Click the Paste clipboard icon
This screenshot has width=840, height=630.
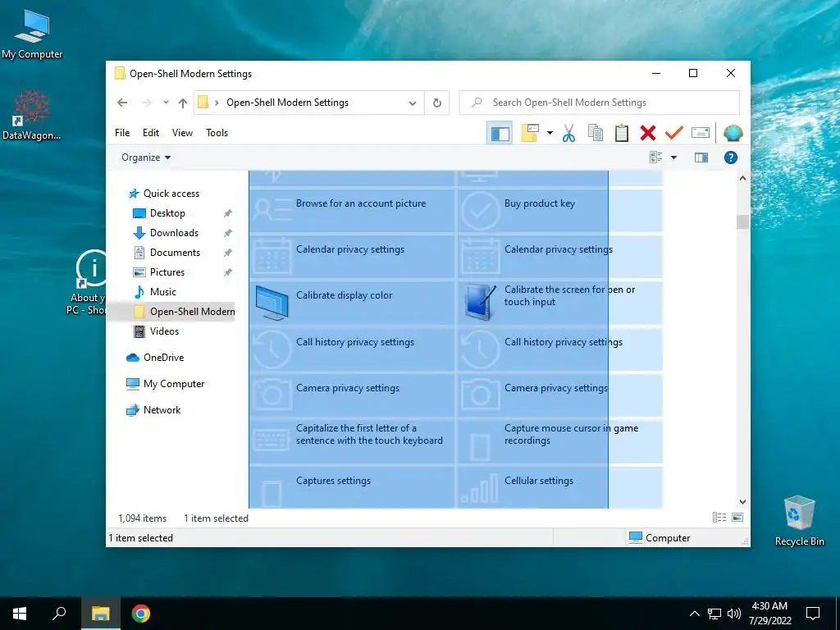[x=622, y=133]
